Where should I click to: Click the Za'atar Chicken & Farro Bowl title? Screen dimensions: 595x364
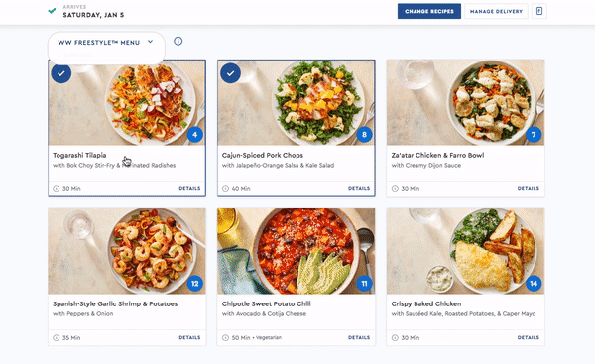coord(437,155)
